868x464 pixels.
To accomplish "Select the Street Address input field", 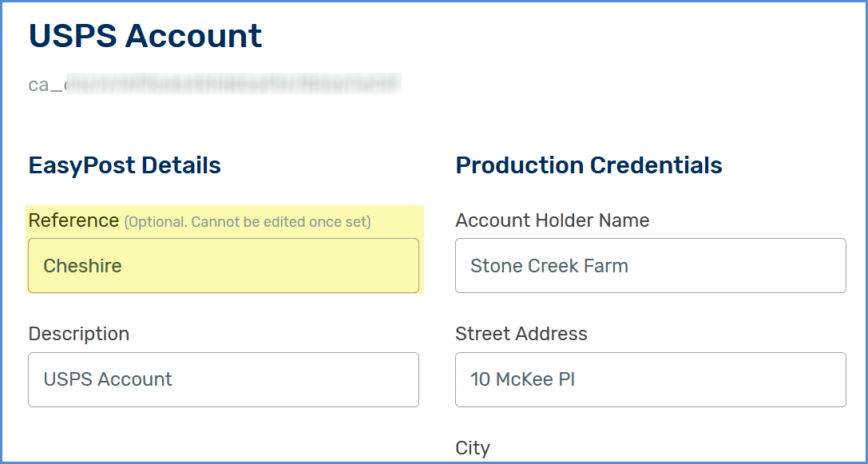I will (651, 380).
